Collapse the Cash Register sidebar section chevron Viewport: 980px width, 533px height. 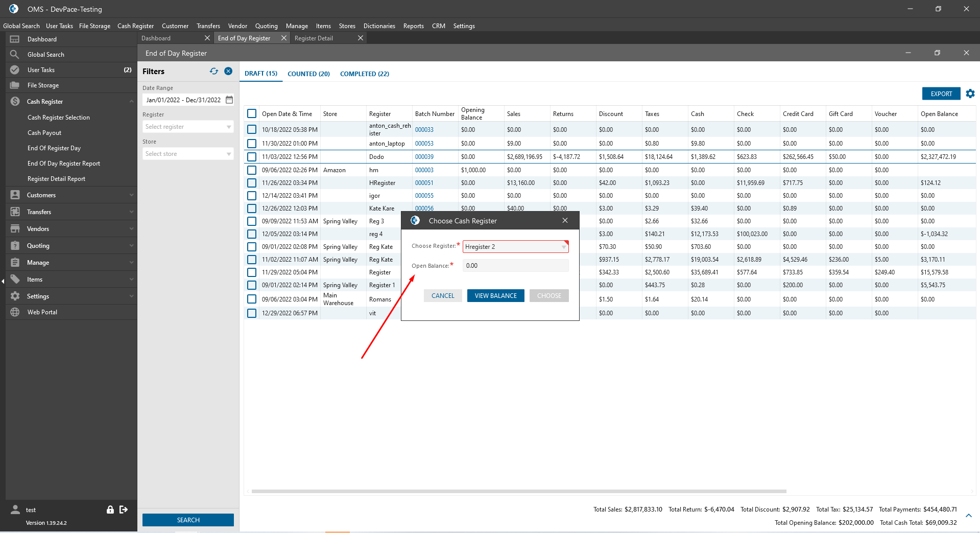click(131, 102)
